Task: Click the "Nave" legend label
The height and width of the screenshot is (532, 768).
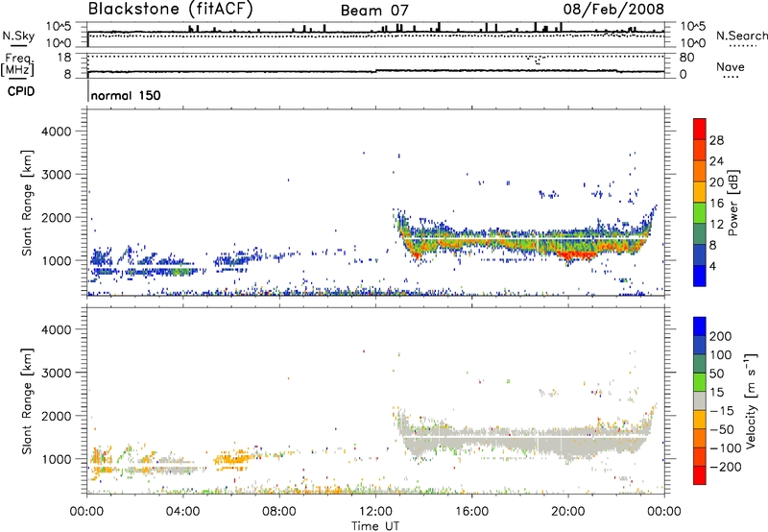Action: click(x=731, y=66)
